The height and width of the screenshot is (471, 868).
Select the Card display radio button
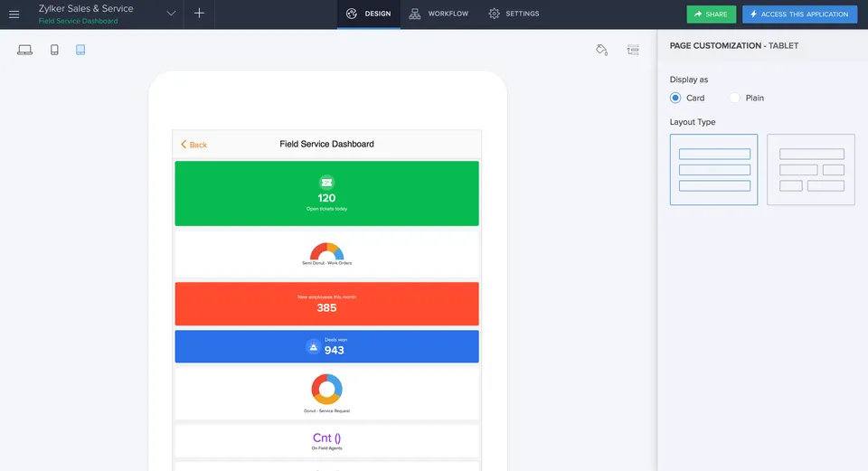click(x=675, y=98)
